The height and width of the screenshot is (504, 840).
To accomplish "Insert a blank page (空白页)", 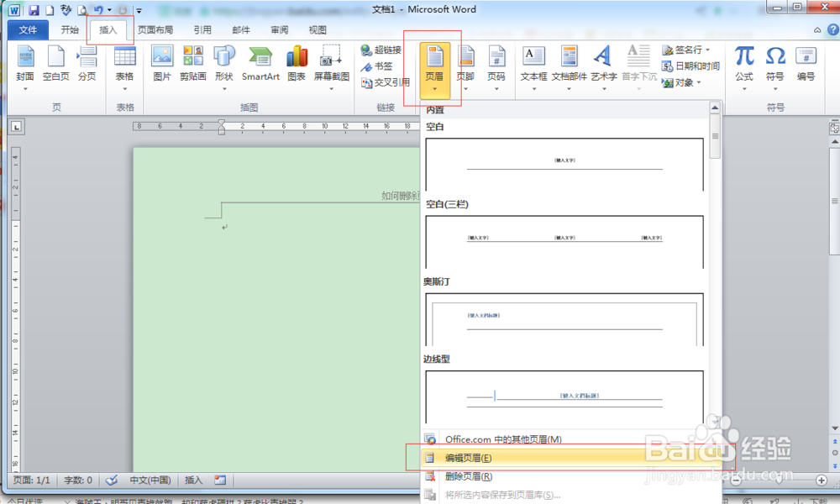I will pos(55,65).
